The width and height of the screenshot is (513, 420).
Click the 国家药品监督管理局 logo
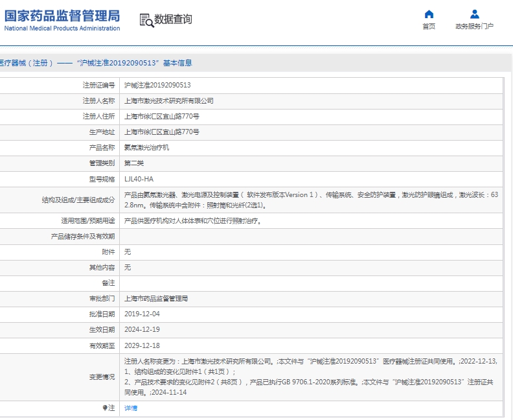click(x=62, y=16)
